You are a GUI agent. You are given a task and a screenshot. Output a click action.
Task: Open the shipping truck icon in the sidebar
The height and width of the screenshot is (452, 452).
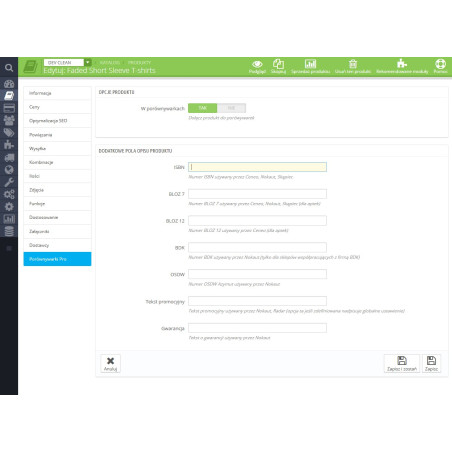tap(9, 158)
